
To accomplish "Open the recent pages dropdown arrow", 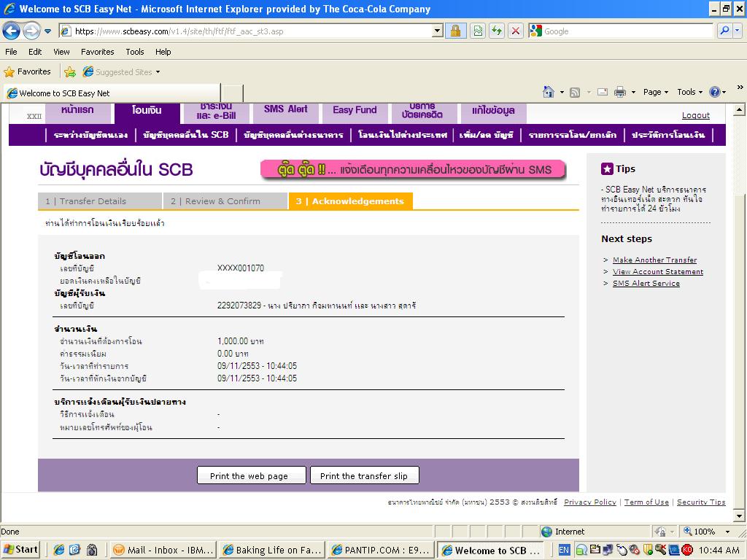I will click(x=47, y=31).
